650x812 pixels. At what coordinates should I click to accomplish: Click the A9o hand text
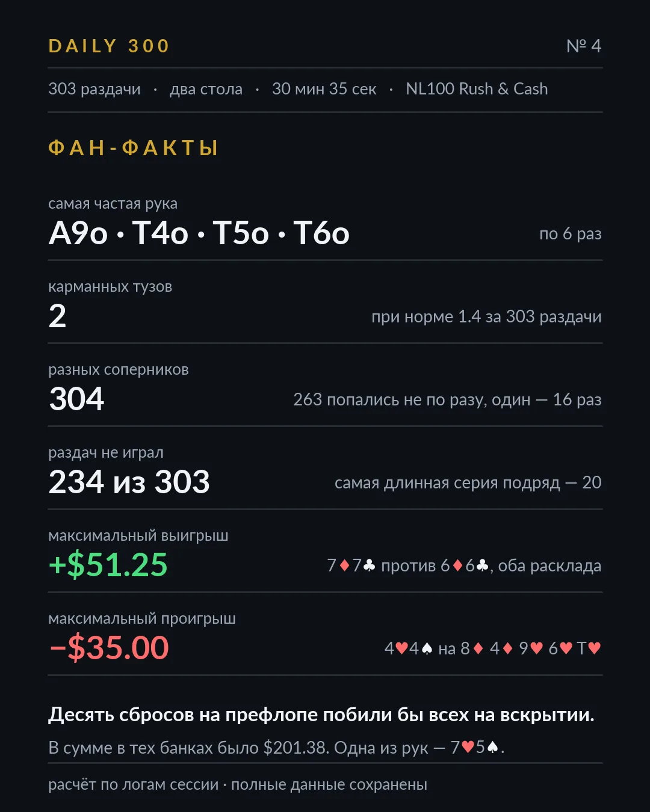click(x=78, y=233)
